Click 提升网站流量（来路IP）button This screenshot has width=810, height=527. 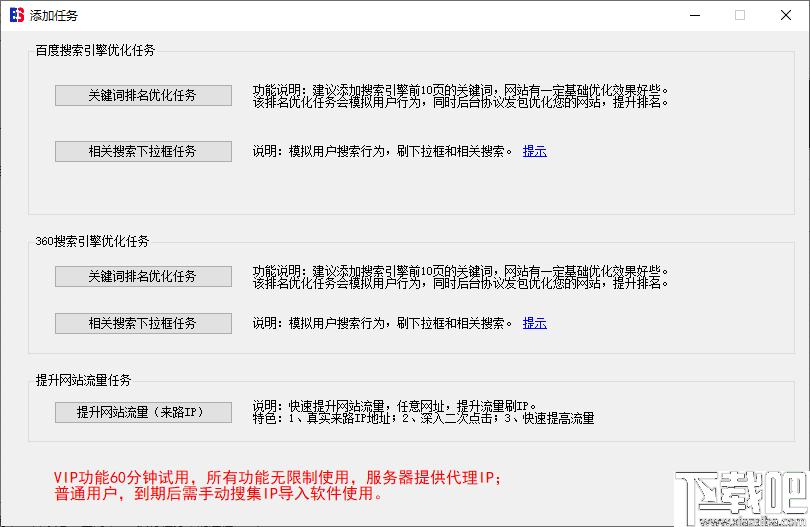click(x=143, y=412)
